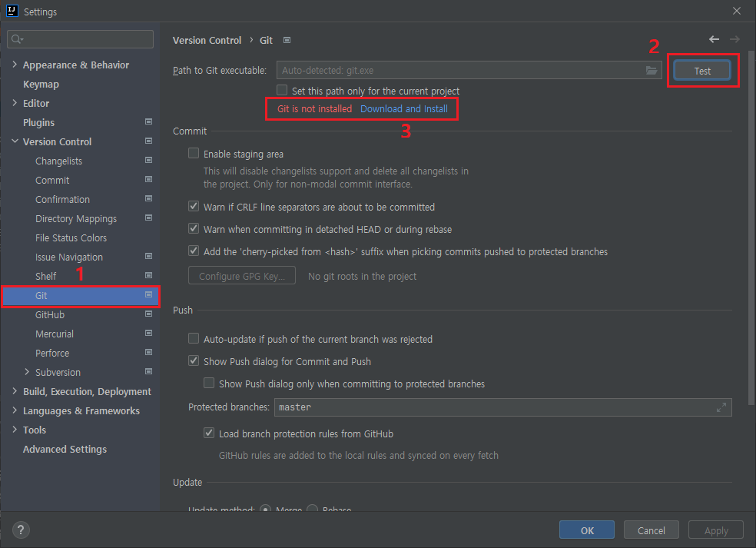Click project-level icon beside Perforce
Screen dimensions: 756x548
click(x=148, y=353)
